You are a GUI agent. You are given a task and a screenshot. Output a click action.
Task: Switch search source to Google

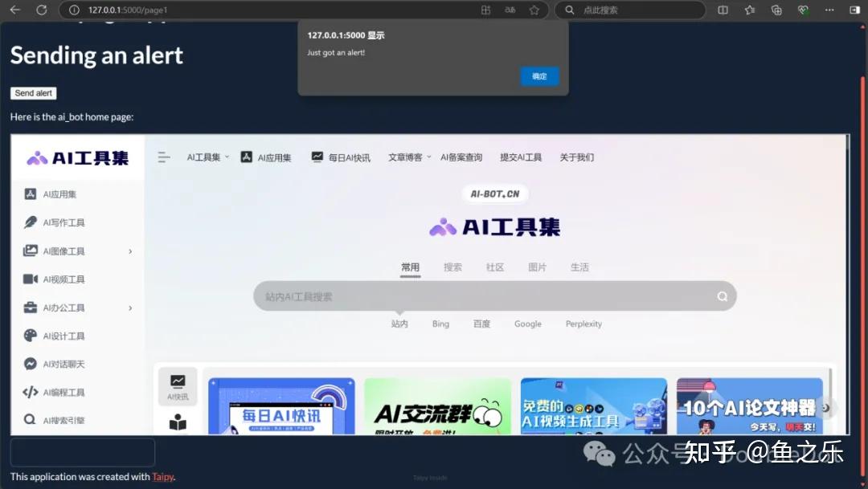coord(527,324)
